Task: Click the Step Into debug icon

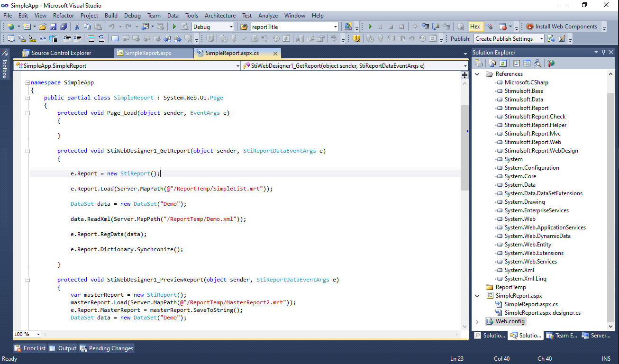Action: pos(425,27)
